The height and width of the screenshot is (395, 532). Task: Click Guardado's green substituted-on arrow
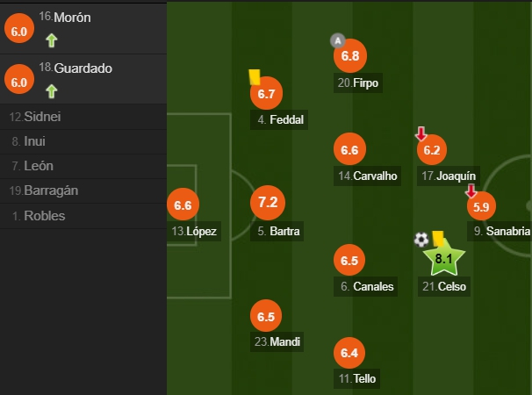coord(52,90)
